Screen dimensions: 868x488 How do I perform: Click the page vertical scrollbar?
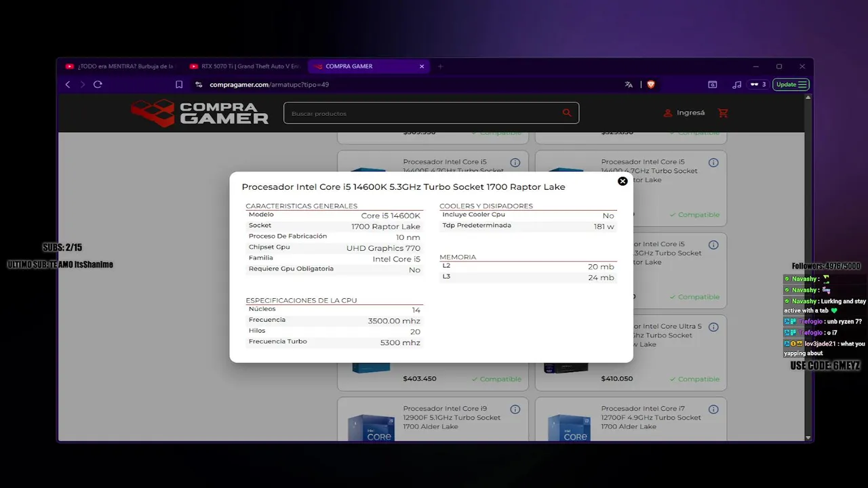point(808,268)
